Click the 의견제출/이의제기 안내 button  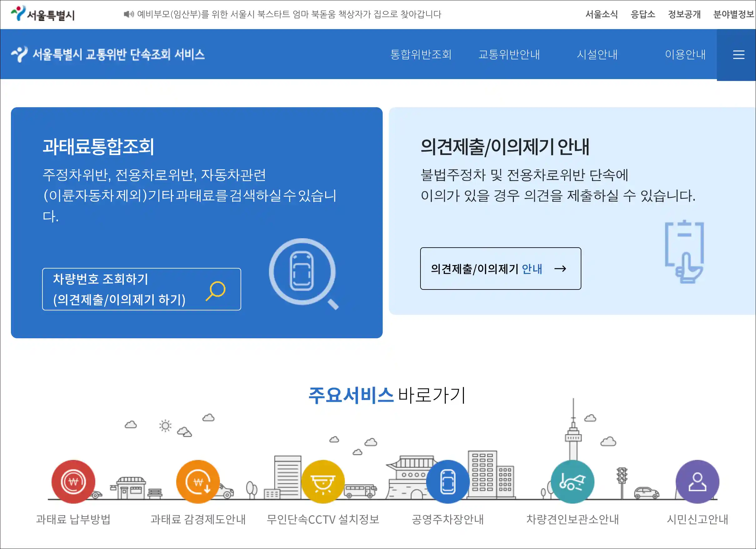click(x=500, y=269)
